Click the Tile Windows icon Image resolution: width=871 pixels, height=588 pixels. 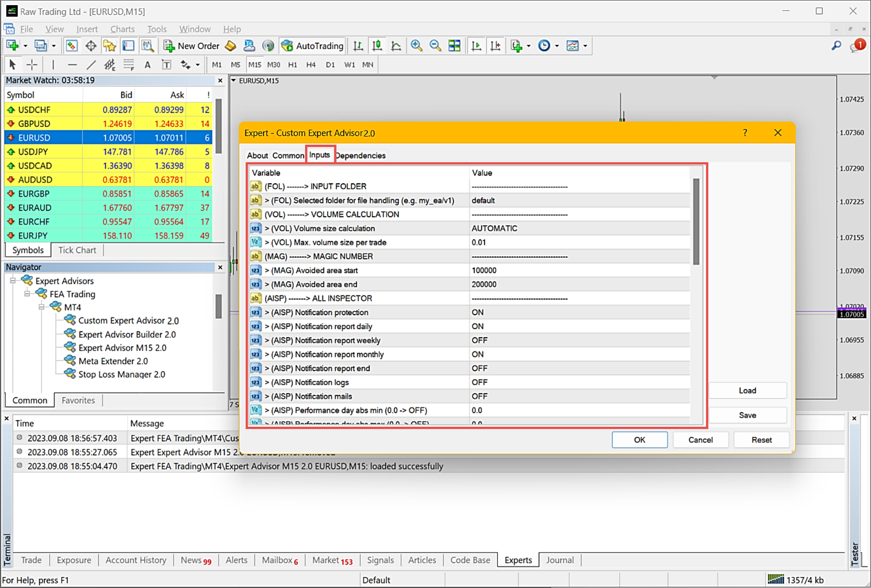(454, 46)
